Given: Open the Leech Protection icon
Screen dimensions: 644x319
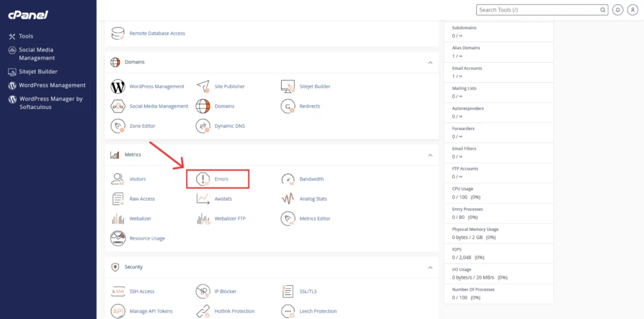Looking at the screenshot, I should tap(288, 311).
